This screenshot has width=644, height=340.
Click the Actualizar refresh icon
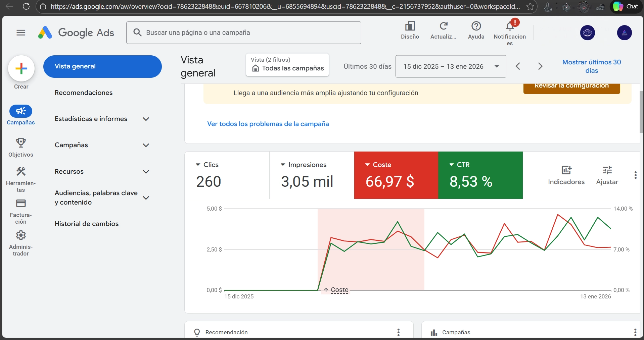click(443, 26)
